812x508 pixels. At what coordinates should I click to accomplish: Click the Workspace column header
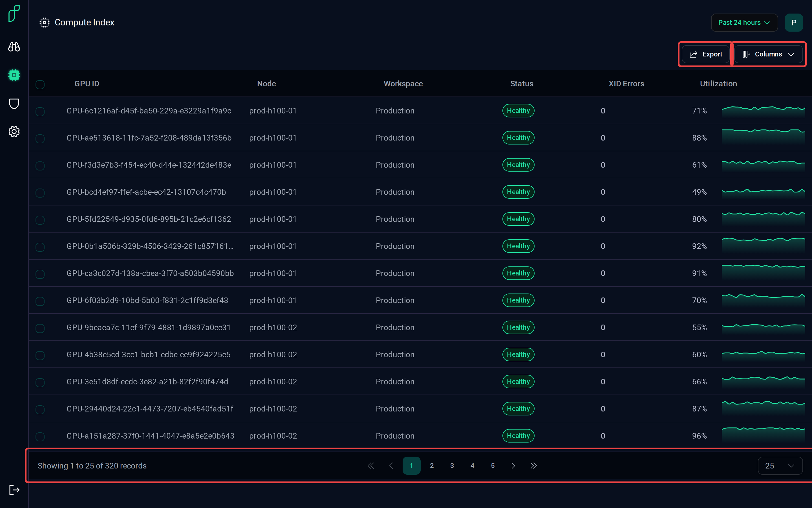[x=403, y=84]
